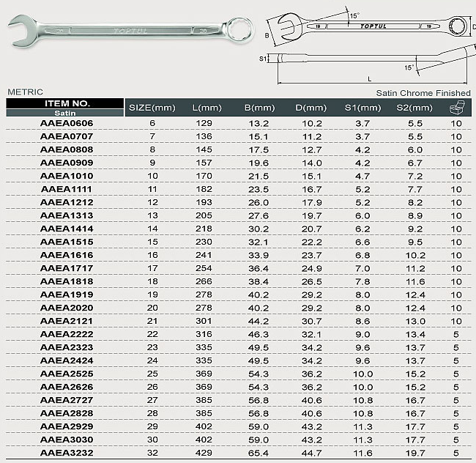
Task: Select item number AAEA2828
Action: click(x=67, y=413)
